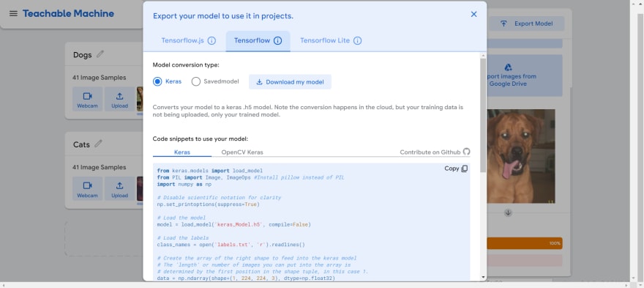
Task: Click the orange 100% output bar
Action: (525, 243)
